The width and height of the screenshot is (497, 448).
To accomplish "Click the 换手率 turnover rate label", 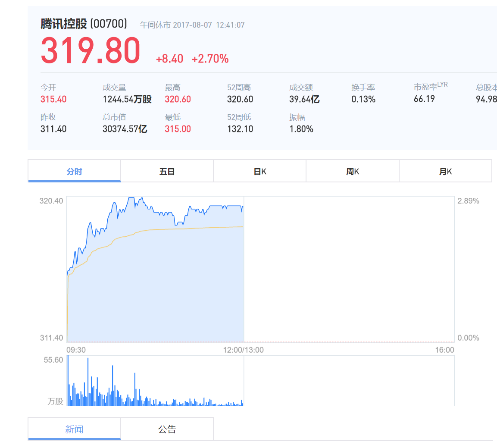I will pos(363,87).
